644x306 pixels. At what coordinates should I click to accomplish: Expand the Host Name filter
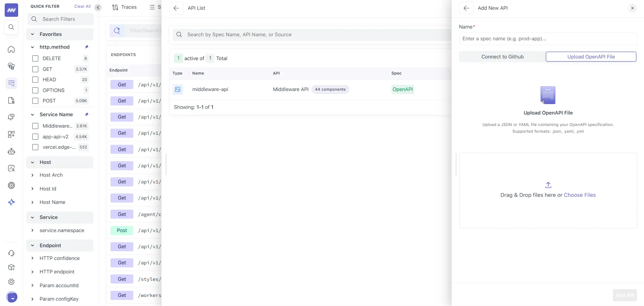[x=33, y=202]
